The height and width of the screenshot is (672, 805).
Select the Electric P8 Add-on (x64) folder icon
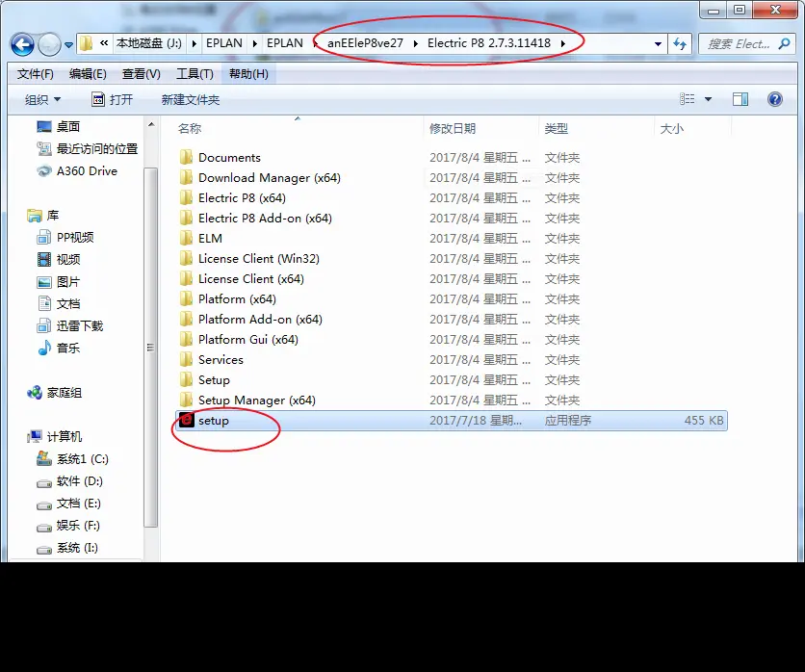pos(186,219)
